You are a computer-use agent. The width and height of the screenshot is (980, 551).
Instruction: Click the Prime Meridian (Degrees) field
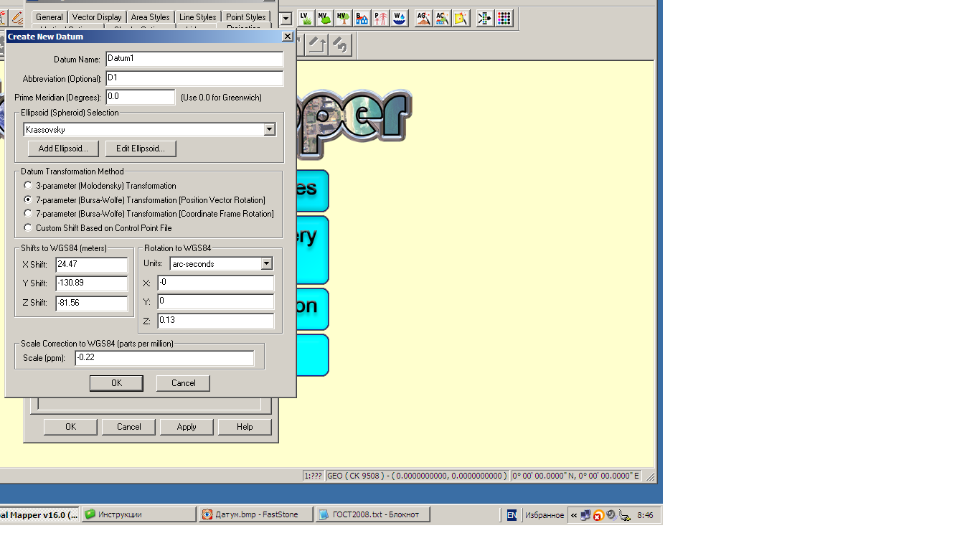[141, 97]
